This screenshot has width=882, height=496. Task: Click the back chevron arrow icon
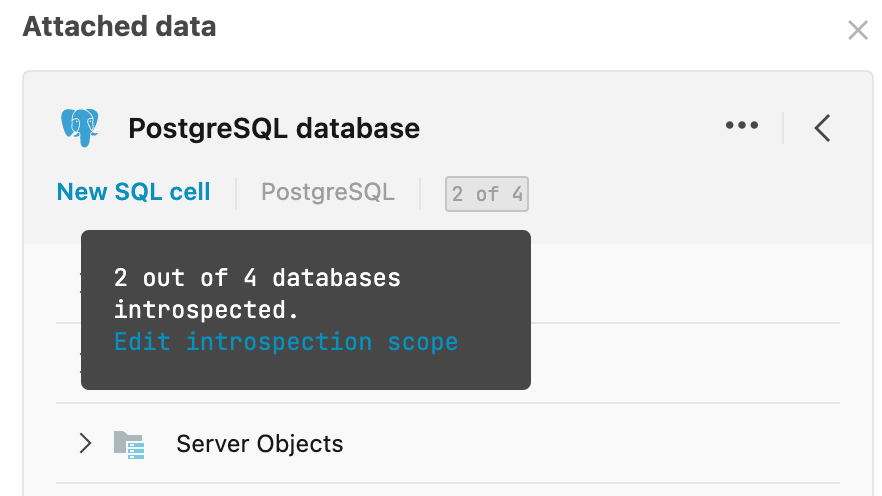click(822, 128)
